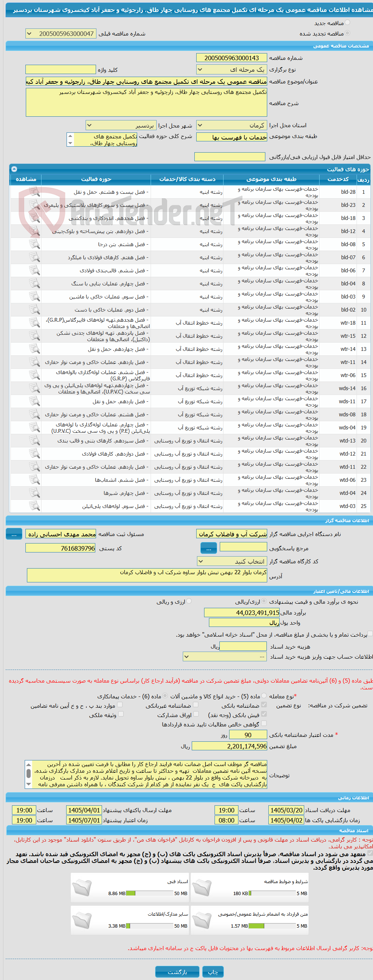Click ellipsis button beside مرجع پاسخگویی

(x=209, y=548)
